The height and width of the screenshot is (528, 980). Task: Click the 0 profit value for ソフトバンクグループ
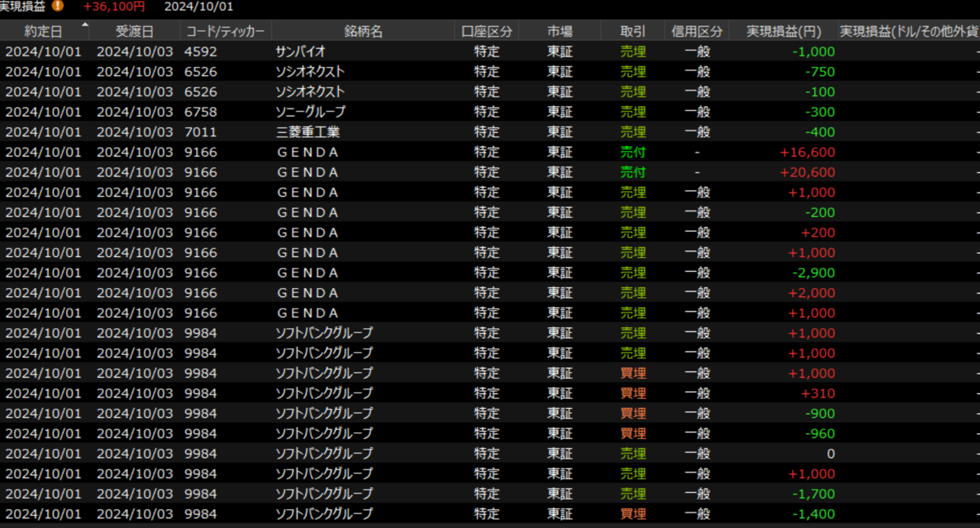pyautogui.click(x=831, y=454)
